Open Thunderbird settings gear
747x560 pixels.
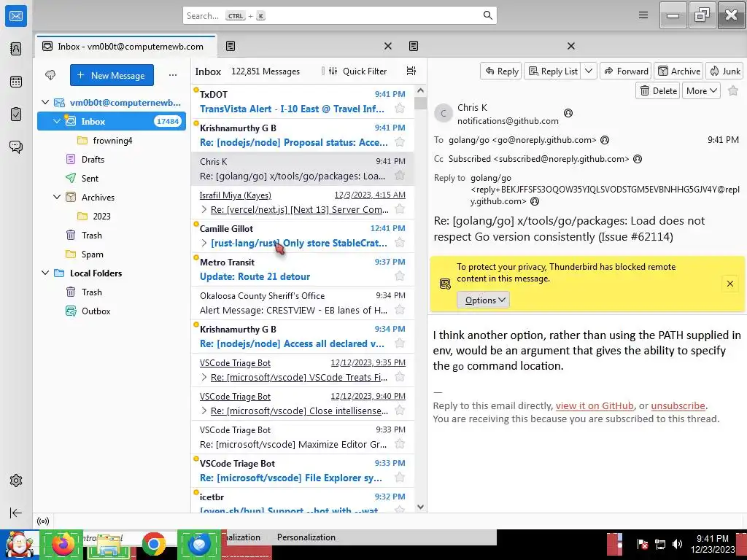point(16,481)
